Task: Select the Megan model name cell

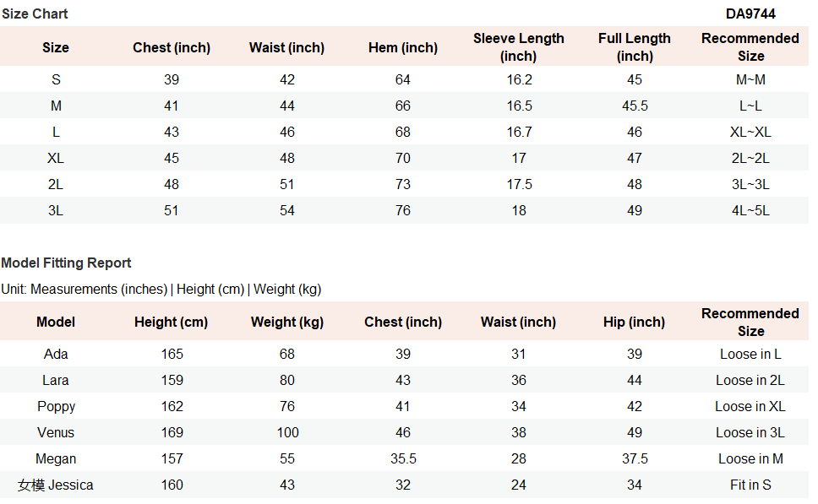Action: pos(56,458)
